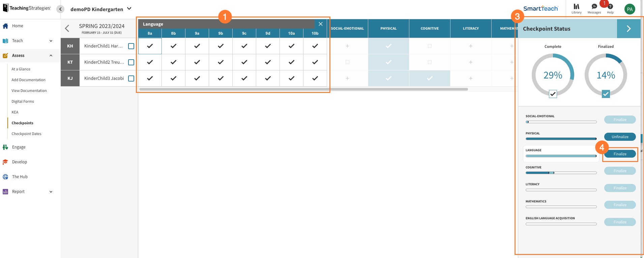Click the Help question mark icon
This screenshot has height=258, width=644.
610,7
